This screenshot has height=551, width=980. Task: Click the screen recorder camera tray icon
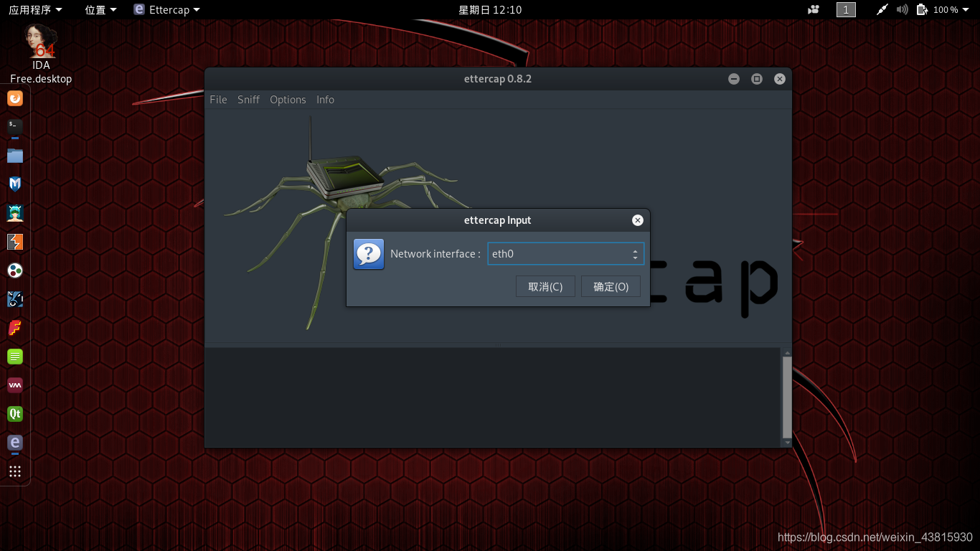coord(814,9)
